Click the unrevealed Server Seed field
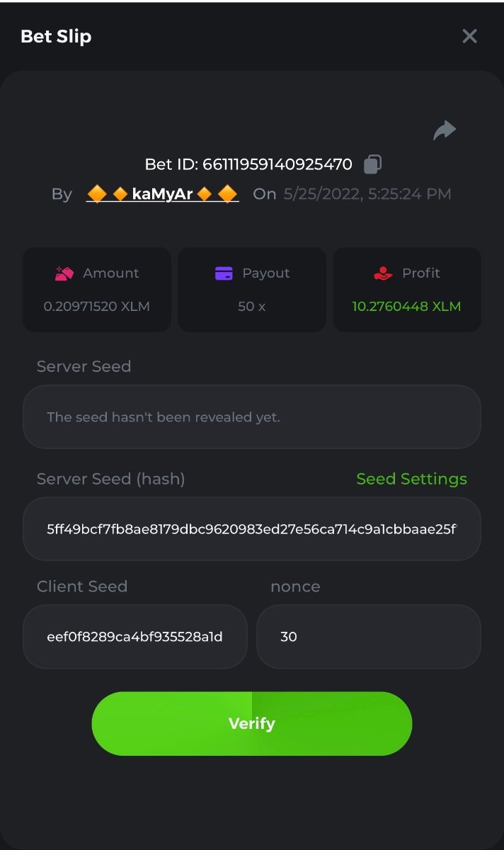This screenshot has width=504, height=850. 251,417
